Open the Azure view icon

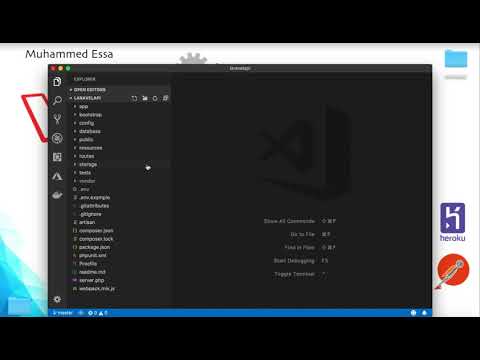coord(57,176)
